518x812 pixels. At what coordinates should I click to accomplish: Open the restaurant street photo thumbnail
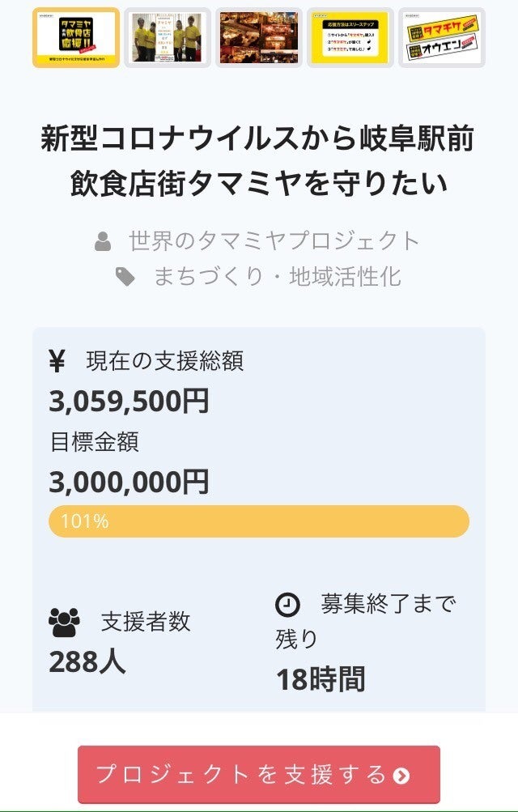[259, 37]
